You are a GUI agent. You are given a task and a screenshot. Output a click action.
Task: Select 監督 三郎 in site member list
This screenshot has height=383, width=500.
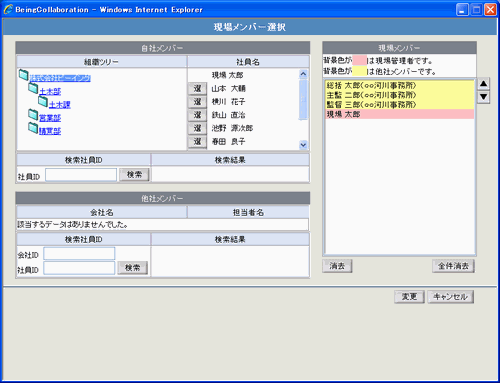[399, 105]
